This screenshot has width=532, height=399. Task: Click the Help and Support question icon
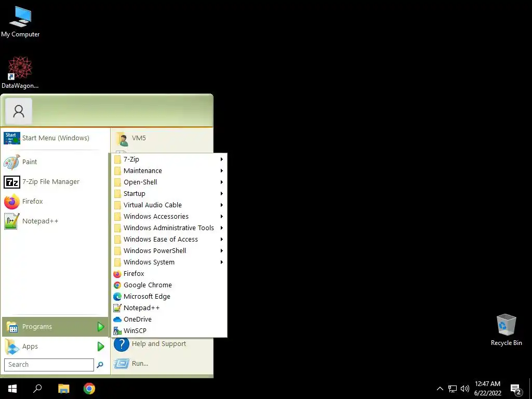click(x=121, y=344)
